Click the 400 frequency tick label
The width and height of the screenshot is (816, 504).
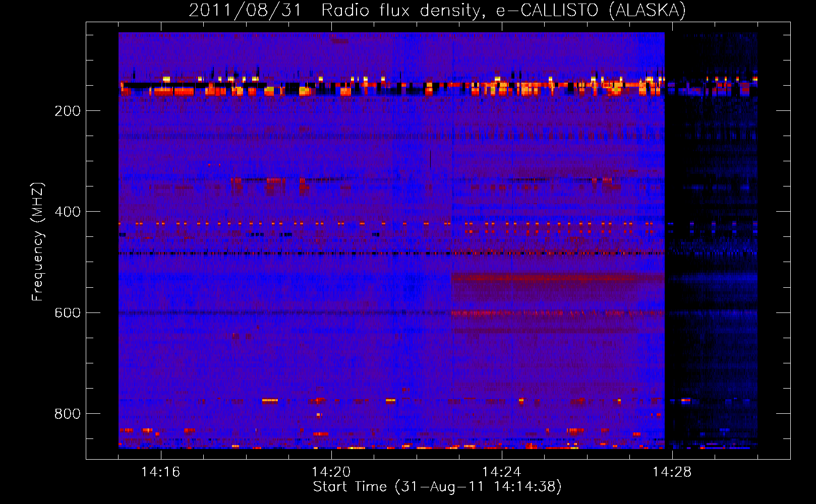click(68, 212)
